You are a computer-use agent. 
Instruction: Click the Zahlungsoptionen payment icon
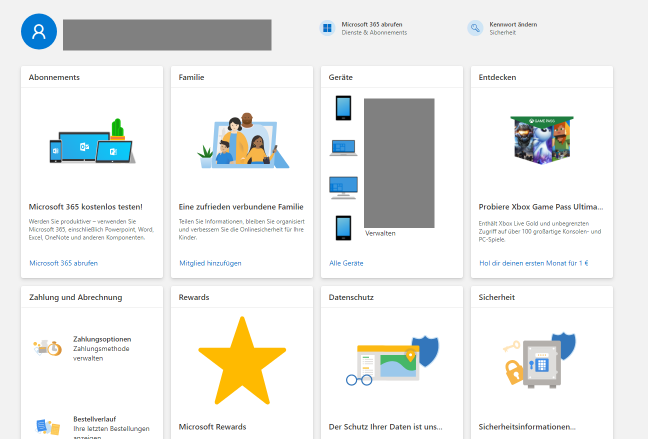[x=48, y=348]
